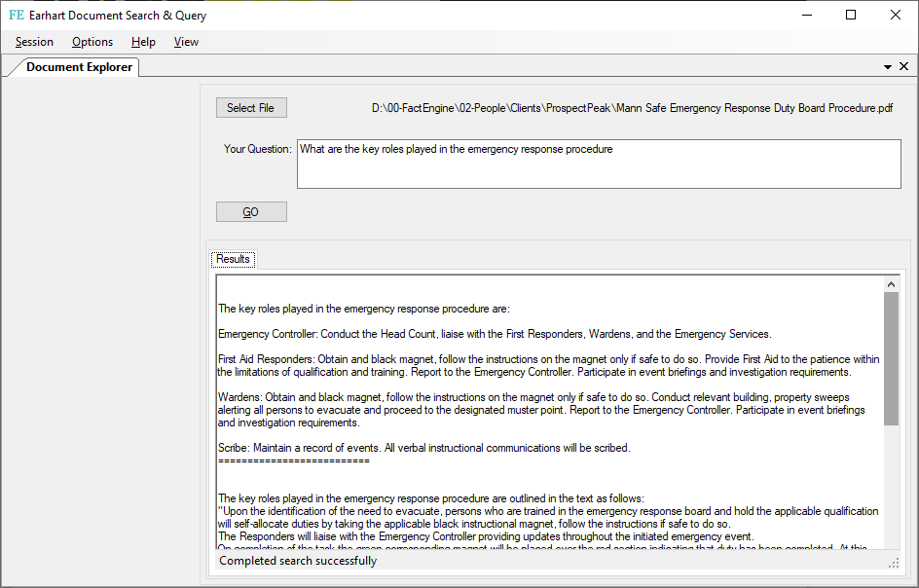Screen dimensions: 919x588
Task: Click the selected PDF file path text
Action: [x=632, y=108]
